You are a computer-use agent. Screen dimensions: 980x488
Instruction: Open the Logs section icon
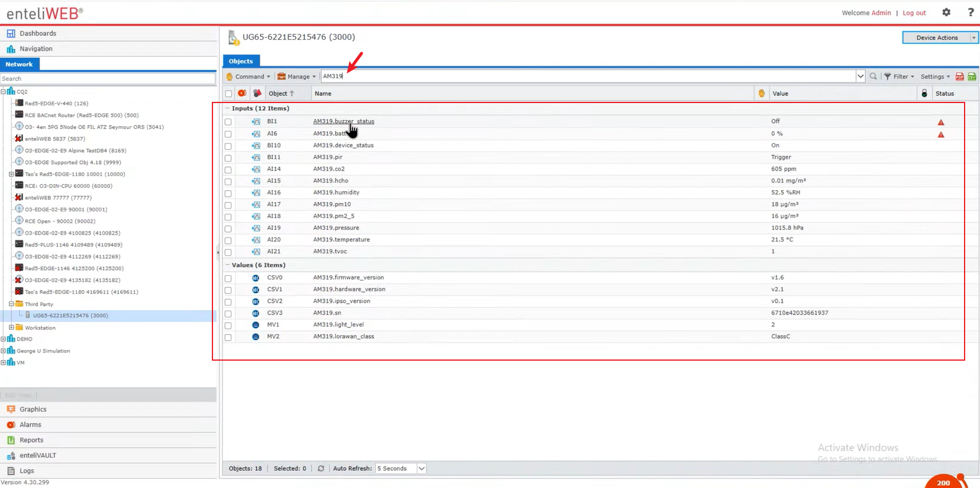[x=11, y=471]
